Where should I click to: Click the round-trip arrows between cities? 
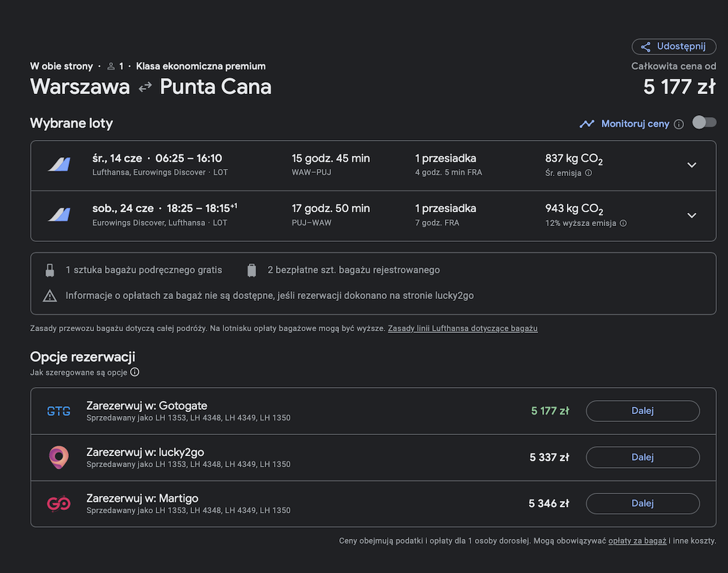click(x=145, y=87)
